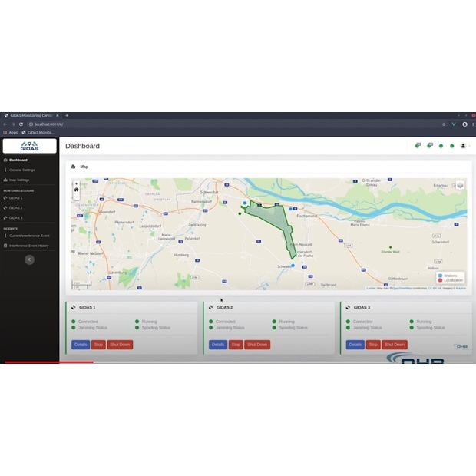
Task: Open GIDAS 2 monitoring station in sidebar
Action: (15, 207)
